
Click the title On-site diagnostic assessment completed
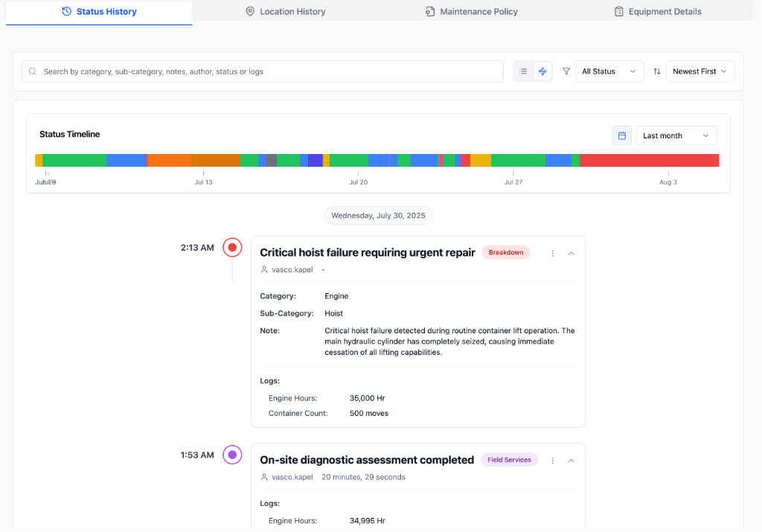pos(367,460)
